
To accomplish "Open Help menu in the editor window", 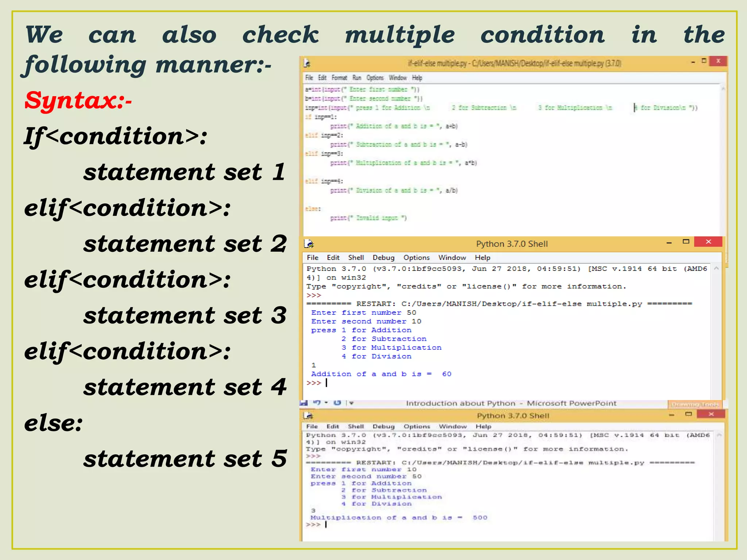I will pyautogui.click(x=417, y=78).
